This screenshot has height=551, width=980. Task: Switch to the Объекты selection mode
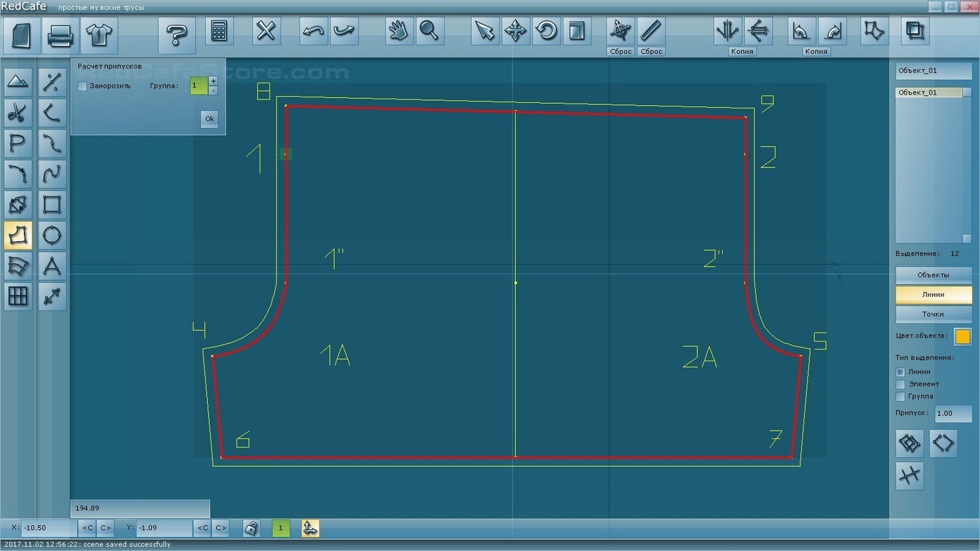click(x=933, y=274)
